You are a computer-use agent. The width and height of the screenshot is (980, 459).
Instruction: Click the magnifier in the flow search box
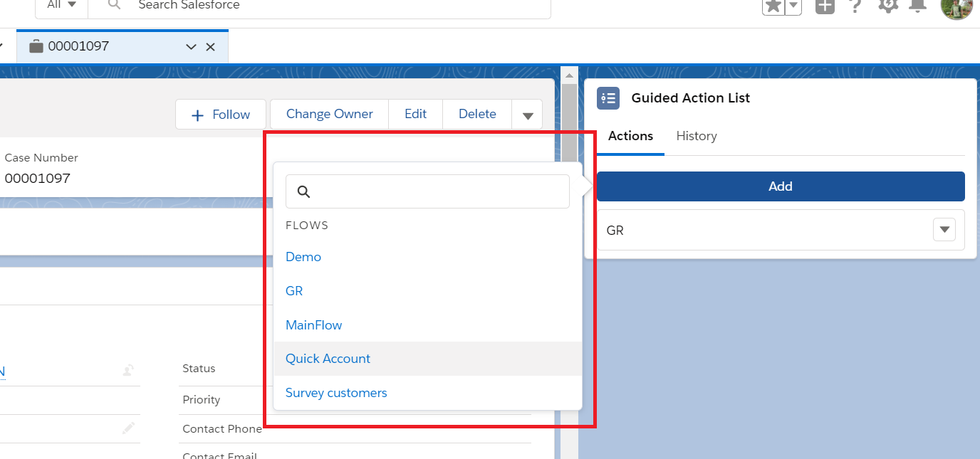pos(303,191)
